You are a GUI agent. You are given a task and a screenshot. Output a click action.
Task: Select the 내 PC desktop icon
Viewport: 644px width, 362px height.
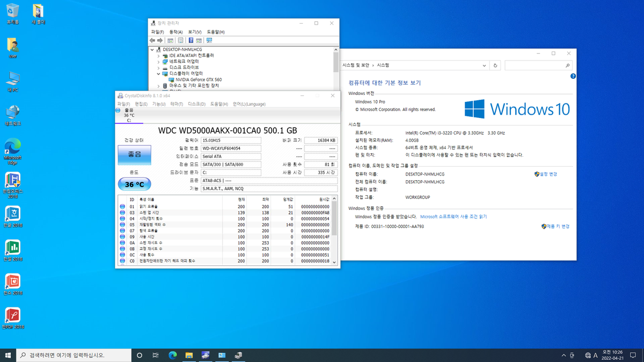(12, 82)
